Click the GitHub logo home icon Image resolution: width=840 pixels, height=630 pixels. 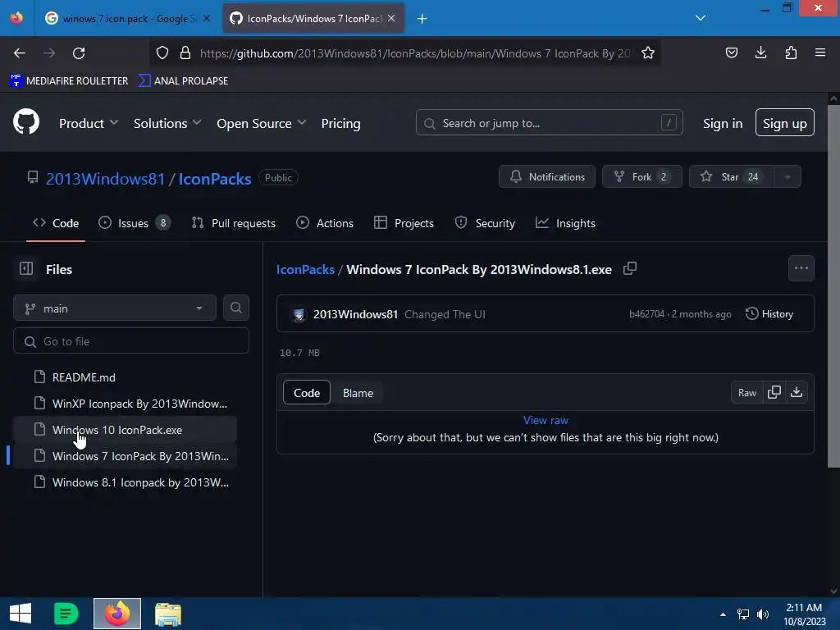click(x=25, y=122)
